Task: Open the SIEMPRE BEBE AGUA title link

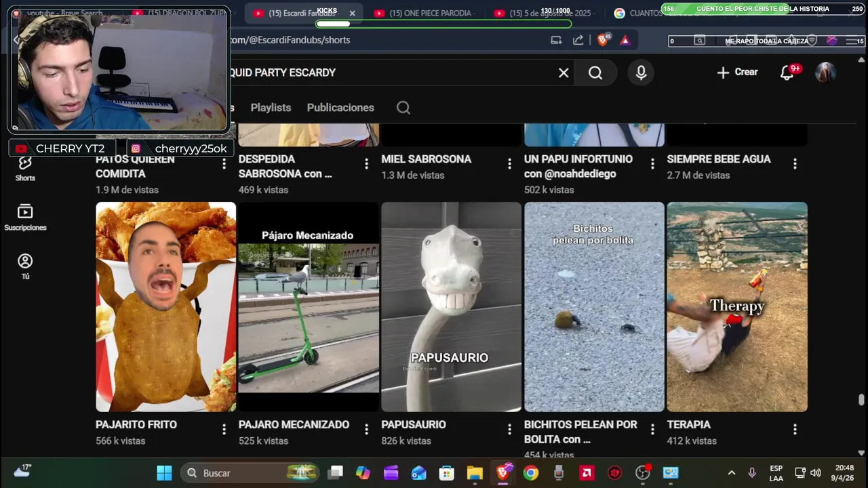Action: 719,159
